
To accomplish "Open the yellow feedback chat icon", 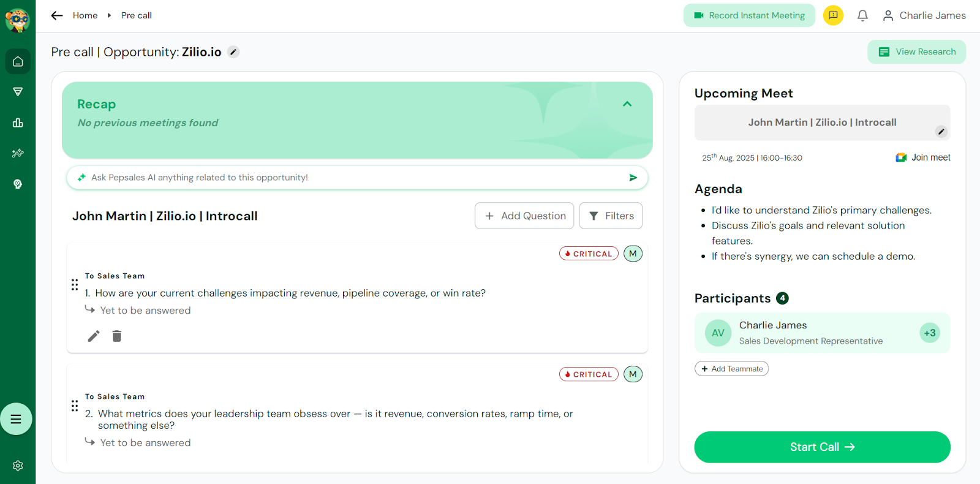I will tap(833, 15).
